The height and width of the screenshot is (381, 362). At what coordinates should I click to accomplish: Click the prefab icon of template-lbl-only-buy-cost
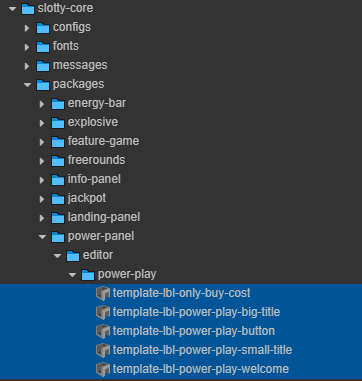[103, 293]
